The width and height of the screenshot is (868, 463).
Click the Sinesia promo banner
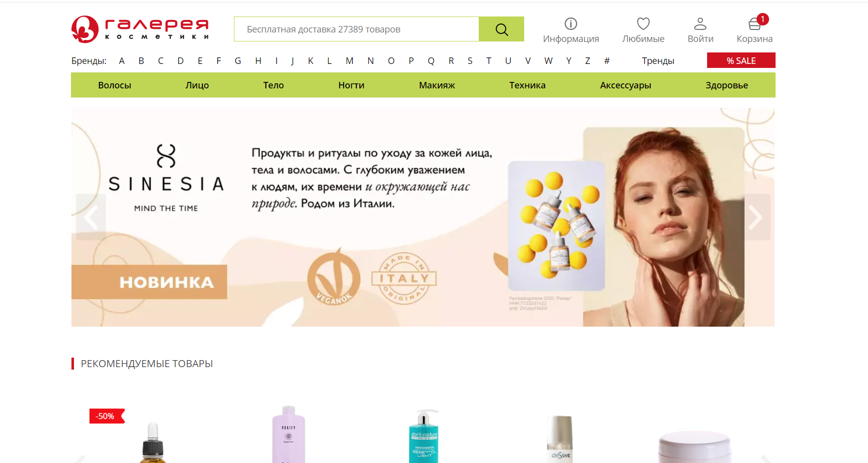coord(423,217)
